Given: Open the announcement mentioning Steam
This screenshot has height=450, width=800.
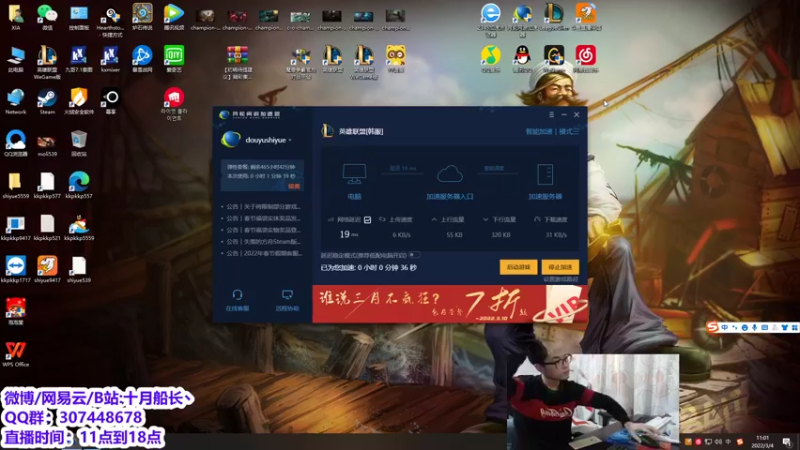Looking at the screenshot, I should point(263,242).
